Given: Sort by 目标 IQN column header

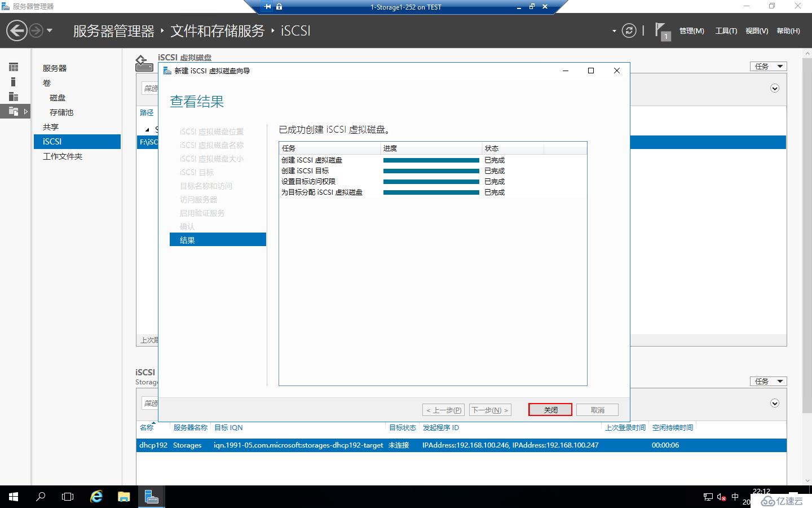Looking at the screenshot, I should [228, 427].
